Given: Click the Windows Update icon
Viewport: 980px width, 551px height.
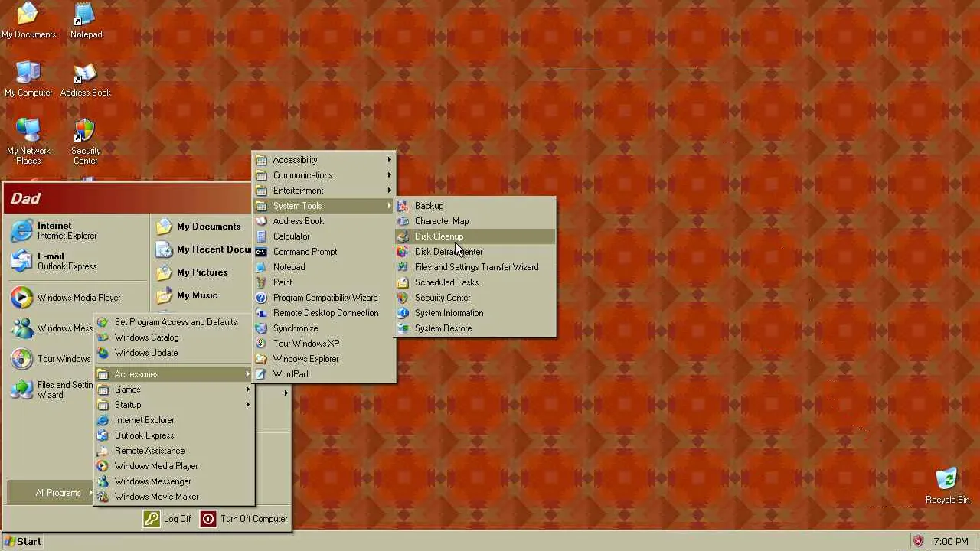Looking at the screenshot, I should tap(103, 353).
